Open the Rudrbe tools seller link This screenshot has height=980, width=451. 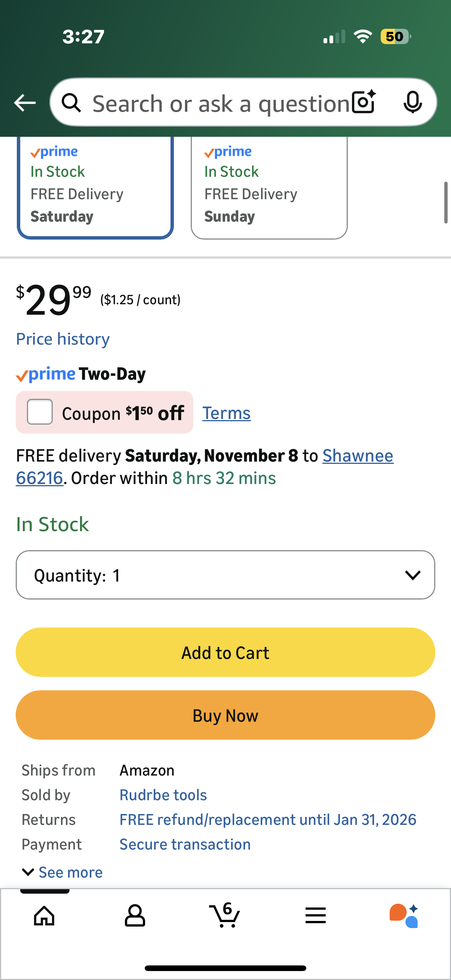click(163, 795)
